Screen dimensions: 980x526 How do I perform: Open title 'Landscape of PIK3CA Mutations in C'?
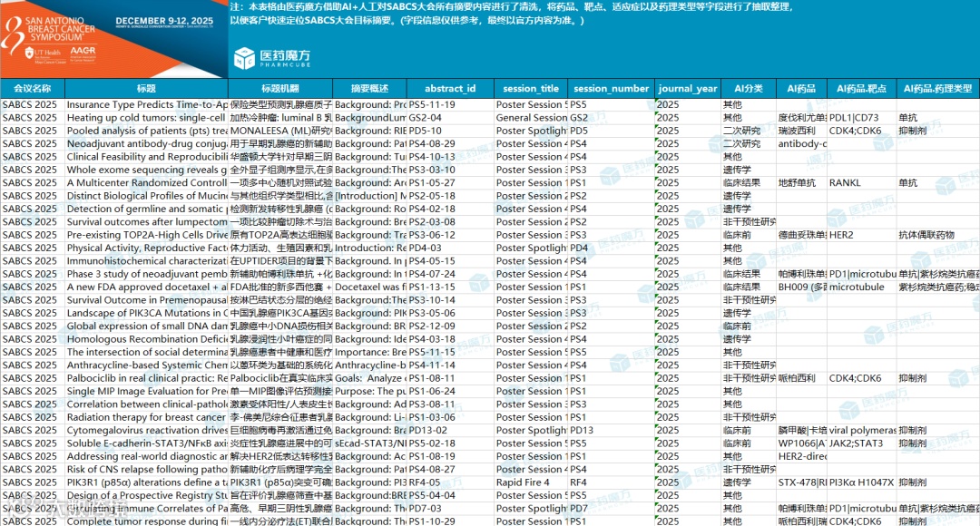coord(147,313)
